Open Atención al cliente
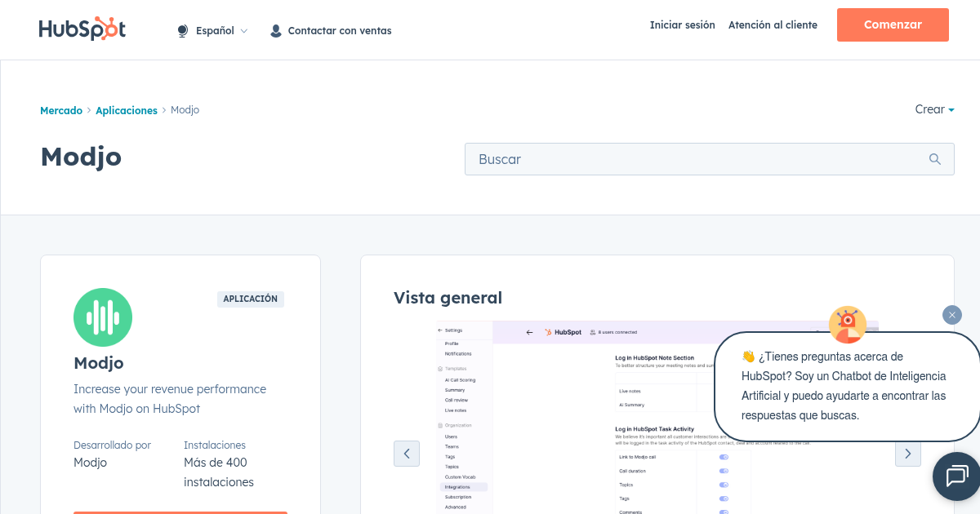 click(x=773, y=25)
